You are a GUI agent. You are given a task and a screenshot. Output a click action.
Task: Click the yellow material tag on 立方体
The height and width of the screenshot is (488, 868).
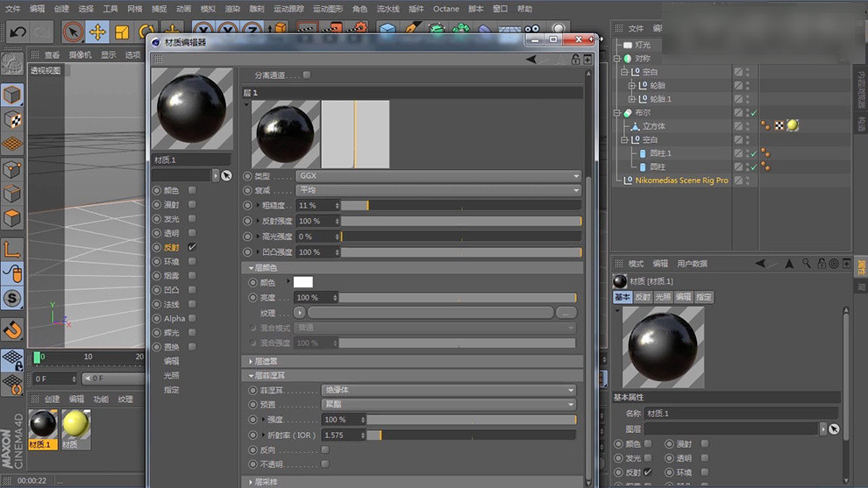click(x=793, y=125)
